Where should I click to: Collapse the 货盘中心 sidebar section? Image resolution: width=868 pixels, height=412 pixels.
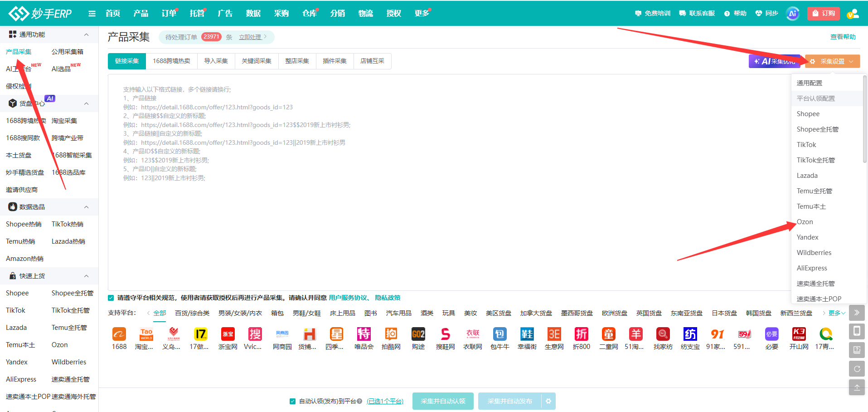86,103
